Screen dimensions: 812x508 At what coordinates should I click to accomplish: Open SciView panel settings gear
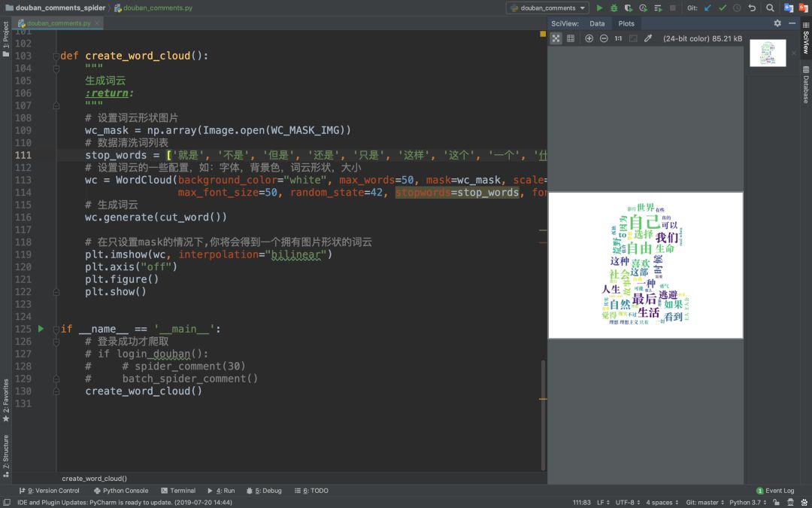click(x=777, y=23)
